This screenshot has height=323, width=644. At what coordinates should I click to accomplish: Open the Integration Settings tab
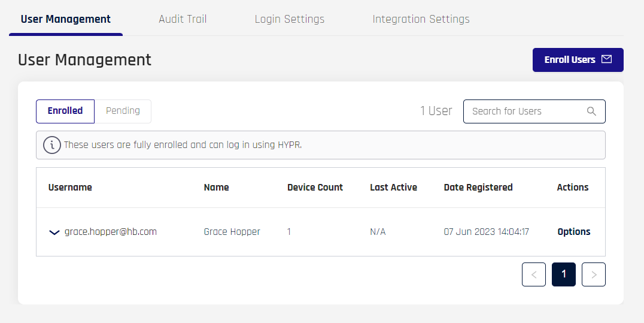421,19
